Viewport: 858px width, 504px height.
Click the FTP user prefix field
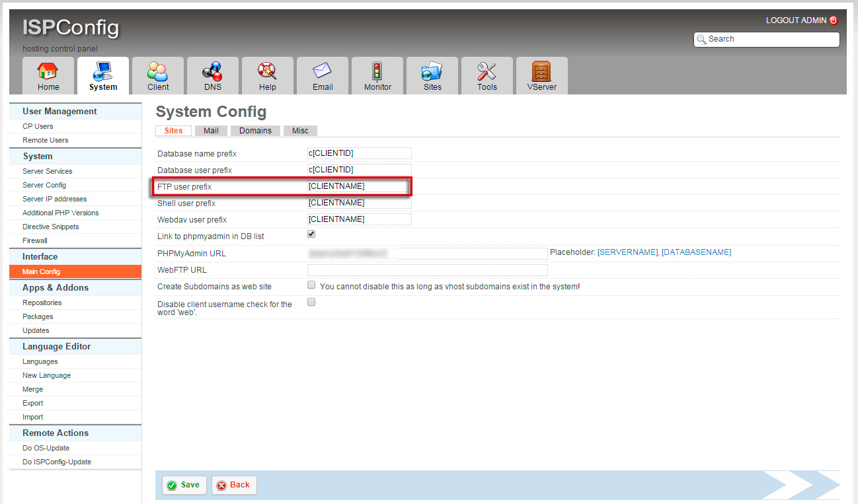[359, 186]
